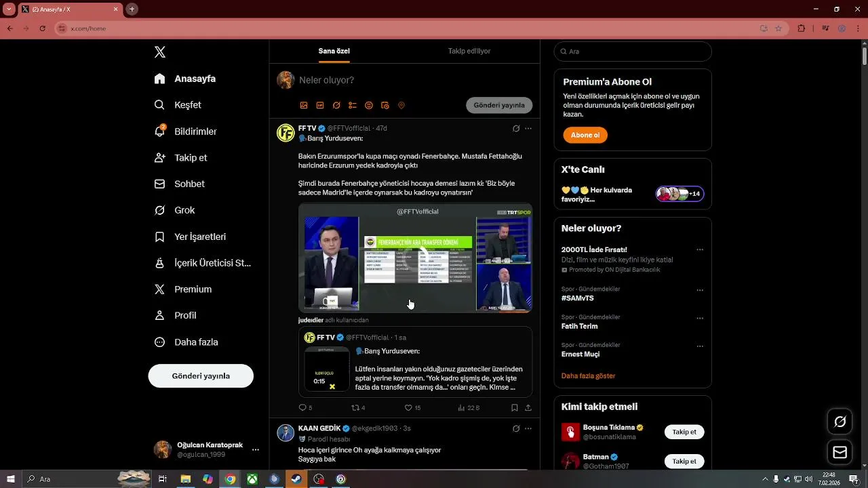Open account menu dots beside Oğulcan Karatoprak

pyautogui.click(x=256, y=449)
